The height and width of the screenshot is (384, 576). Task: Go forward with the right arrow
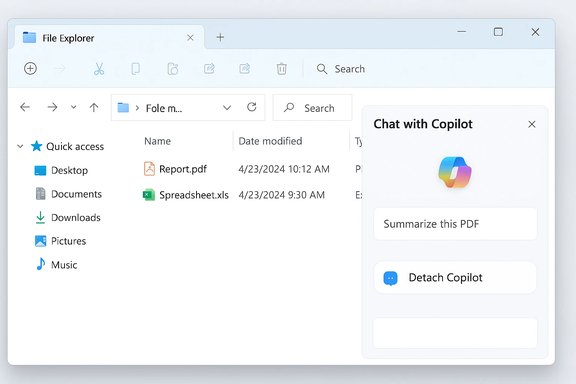pos(53,107)
